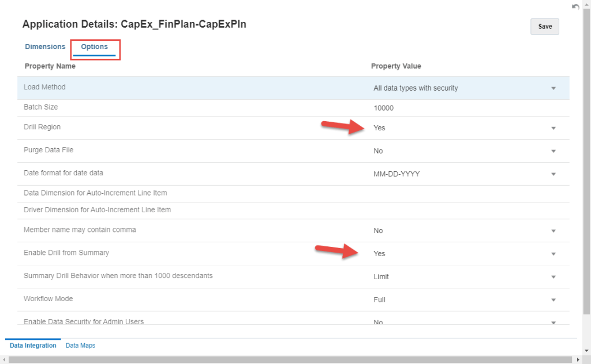Expand Enable Drill from Summary dropdown
Screen dimensions: 591x364
point(553,254)
